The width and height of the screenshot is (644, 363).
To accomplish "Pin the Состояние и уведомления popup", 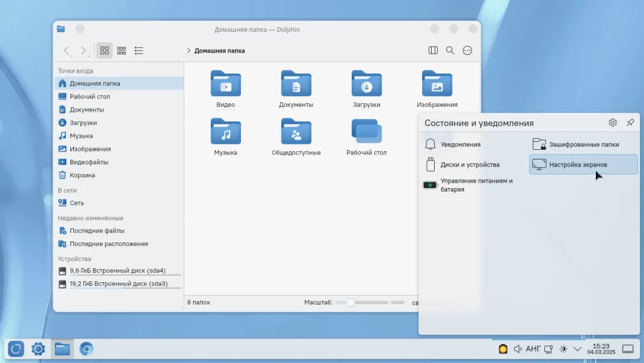I will 630,122.
